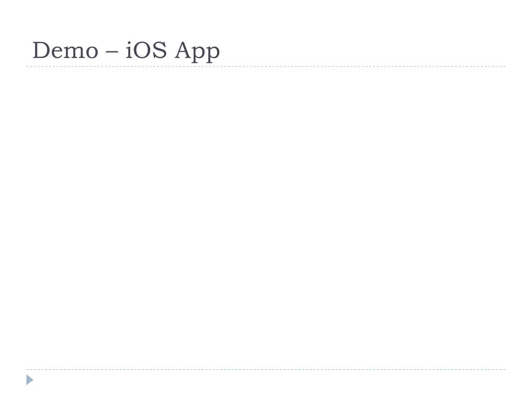Click the left end of the title underline

coord(28,66)
